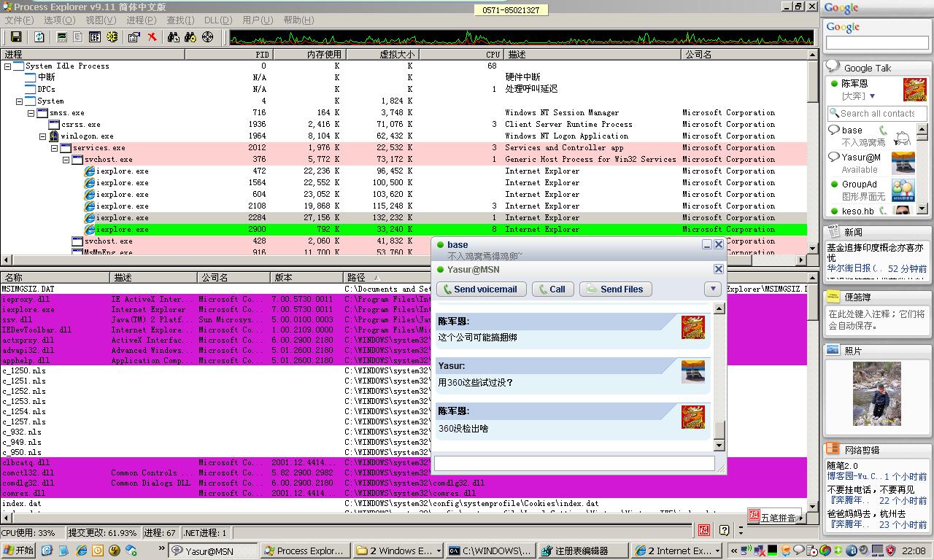The image size is (934, 560).
Task: Click the Call button in chat
Action: pos(552,289)
